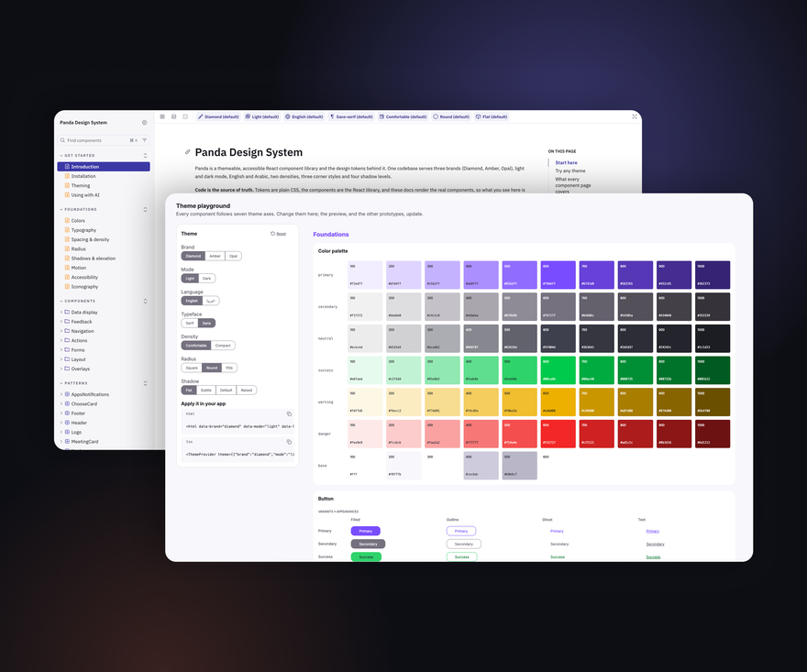Choose Raised shadow level
Viewport: 807px width, 672px height.
coord(247,390)
